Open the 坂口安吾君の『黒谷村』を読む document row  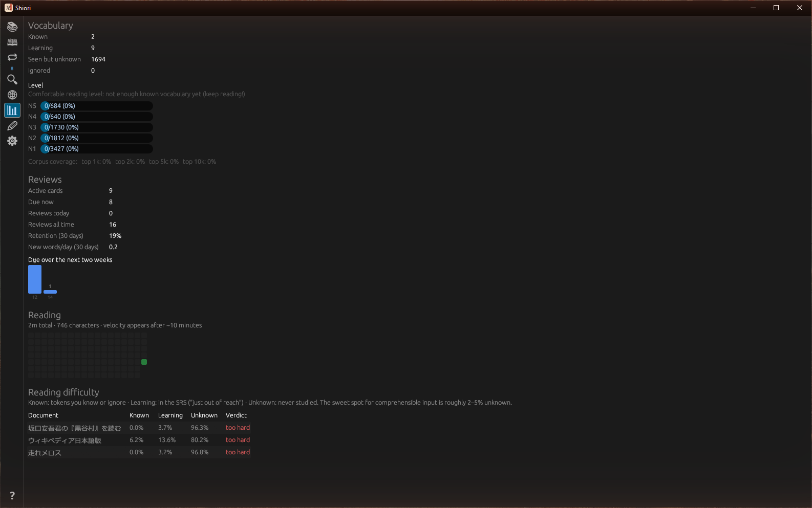139,428
